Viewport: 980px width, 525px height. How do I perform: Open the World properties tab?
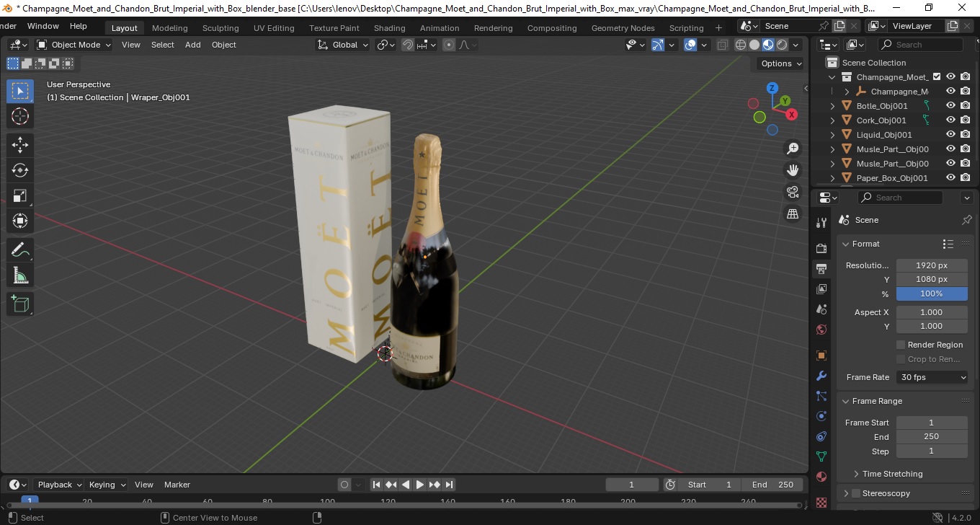click(x=821, y=330)
